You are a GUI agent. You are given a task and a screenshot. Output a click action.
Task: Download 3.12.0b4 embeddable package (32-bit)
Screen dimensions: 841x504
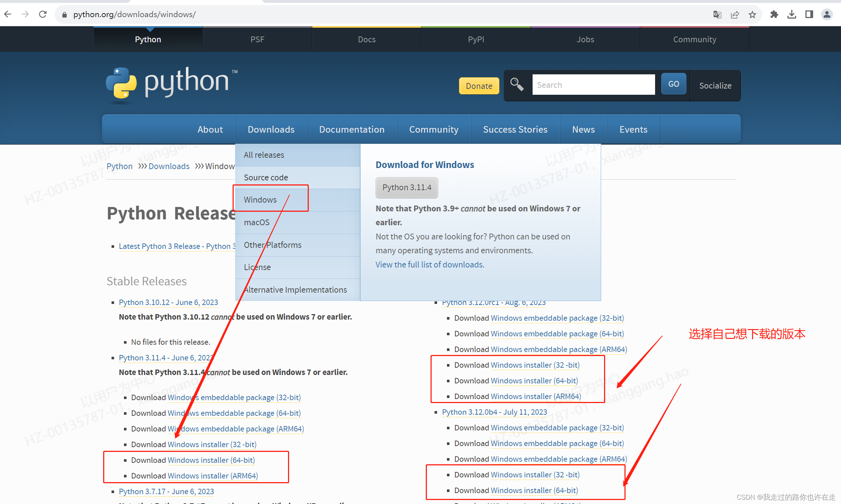pos(557,428)
